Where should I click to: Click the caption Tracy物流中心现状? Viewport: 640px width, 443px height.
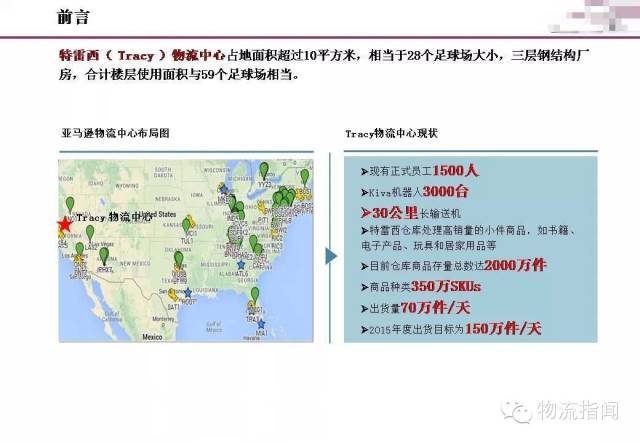point(391,133)
